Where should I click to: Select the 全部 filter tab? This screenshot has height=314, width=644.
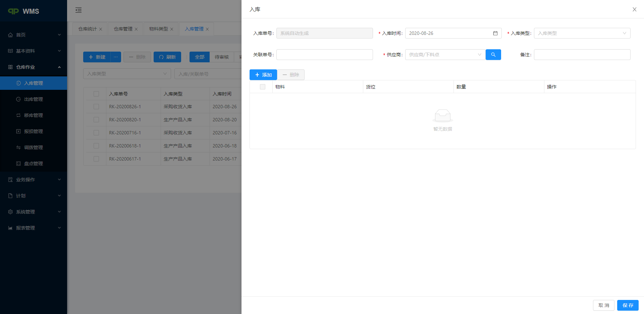200,57
